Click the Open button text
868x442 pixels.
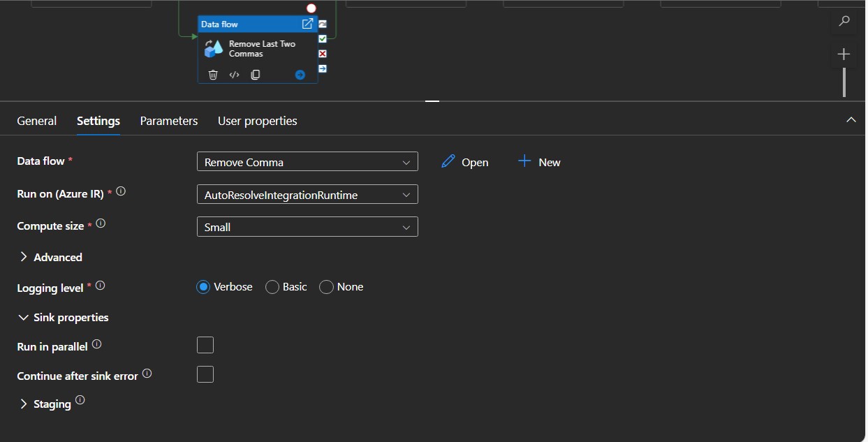(x=475, y=162)
